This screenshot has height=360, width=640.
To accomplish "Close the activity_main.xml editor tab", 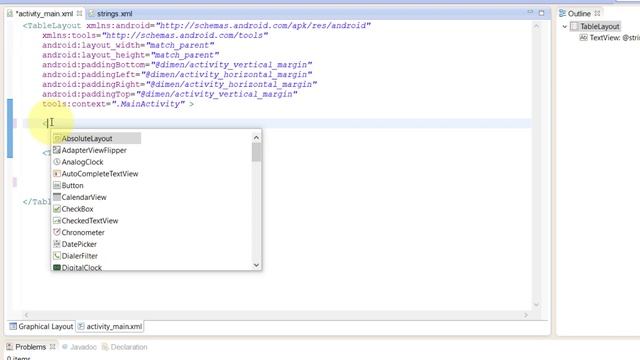I will coord(79,13).
